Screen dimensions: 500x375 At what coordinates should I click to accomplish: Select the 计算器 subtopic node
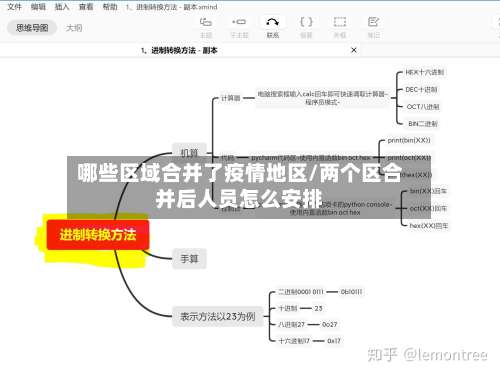[231, 98]
